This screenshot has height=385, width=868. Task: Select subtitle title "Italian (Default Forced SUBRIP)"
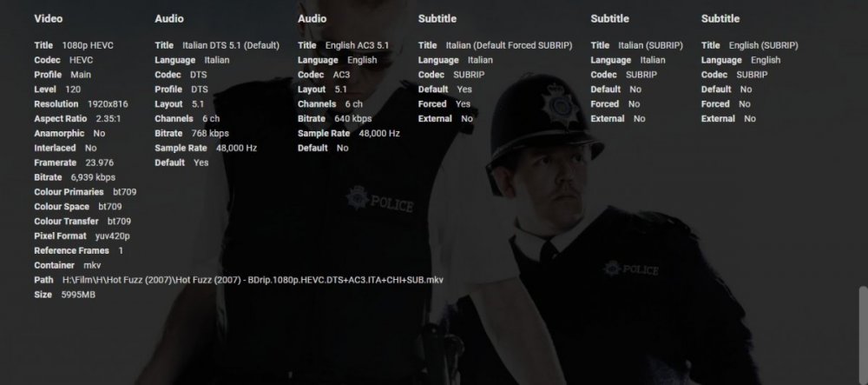[510, 45]
